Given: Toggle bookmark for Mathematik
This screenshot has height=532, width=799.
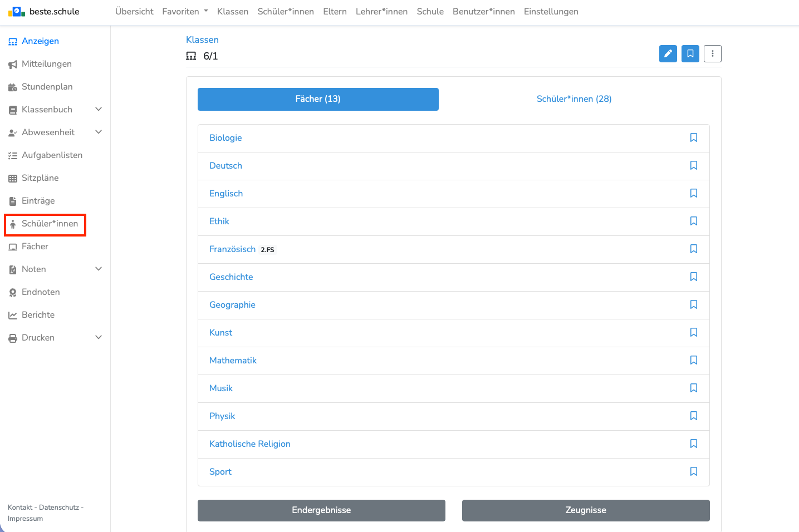Looking at the screenshot, I should click(693, 361).
